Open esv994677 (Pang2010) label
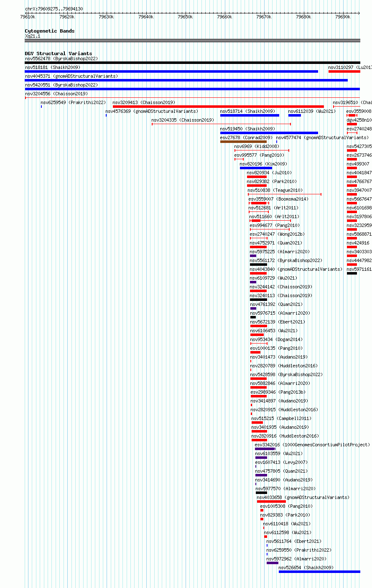The image size is (372, 588). click(275, 225)
